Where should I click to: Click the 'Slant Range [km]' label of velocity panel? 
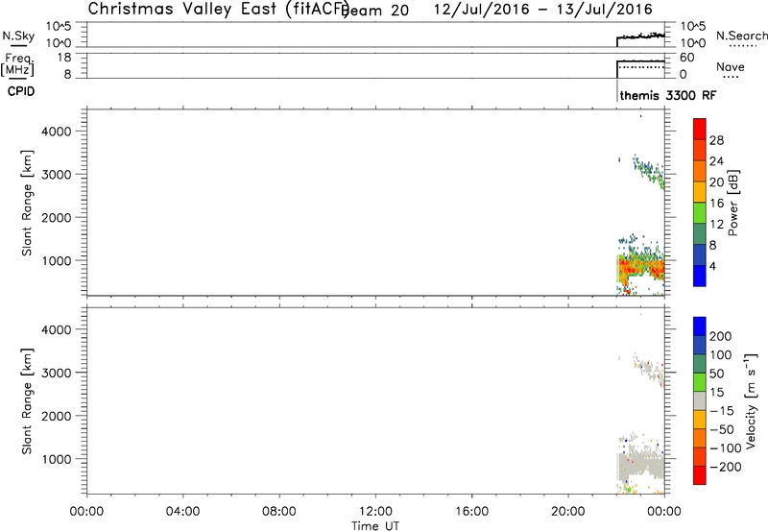(27, 401)
